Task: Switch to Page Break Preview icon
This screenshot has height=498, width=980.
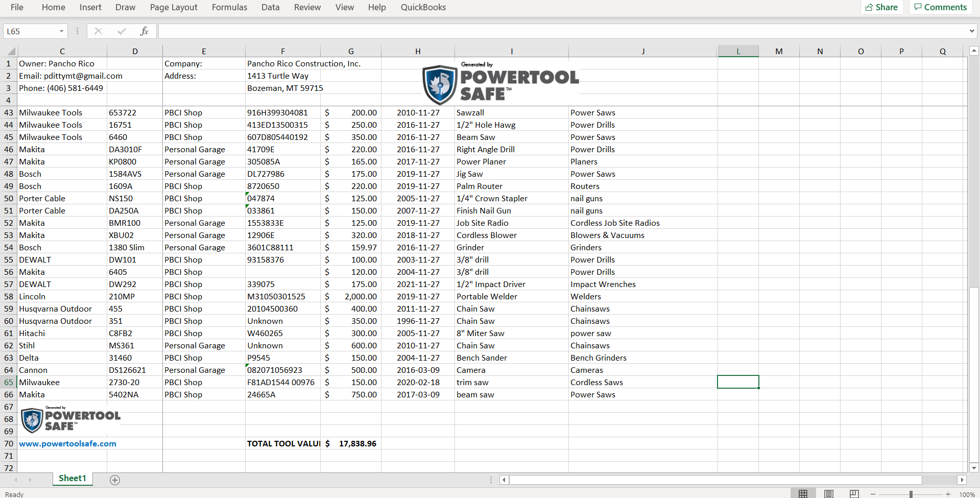Action: click(x=854, y=493)
